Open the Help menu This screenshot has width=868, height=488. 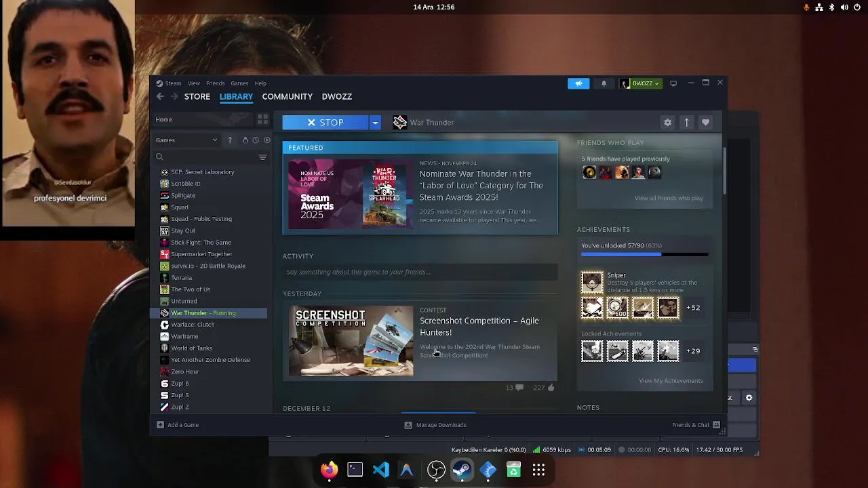coord(260,83)
